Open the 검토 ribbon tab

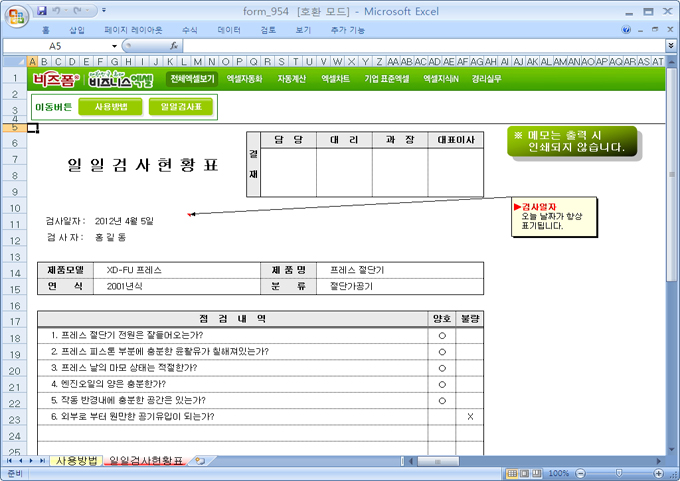(268, 30)
